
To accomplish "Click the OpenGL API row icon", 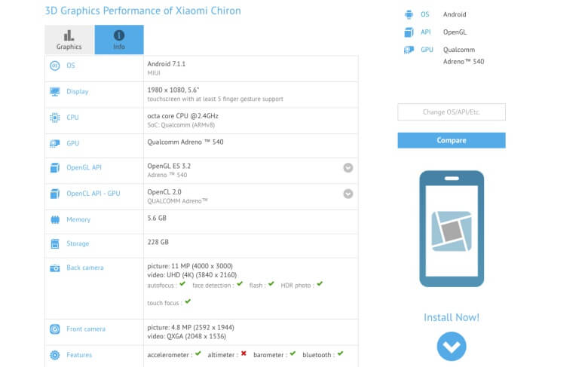I will tap(55, 167).
